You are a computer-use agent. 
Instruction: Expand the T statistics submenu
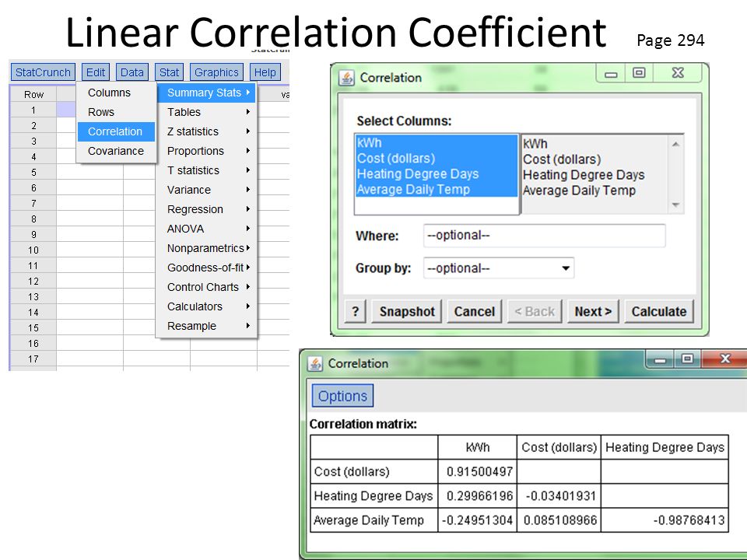click(x=206, y=170)
